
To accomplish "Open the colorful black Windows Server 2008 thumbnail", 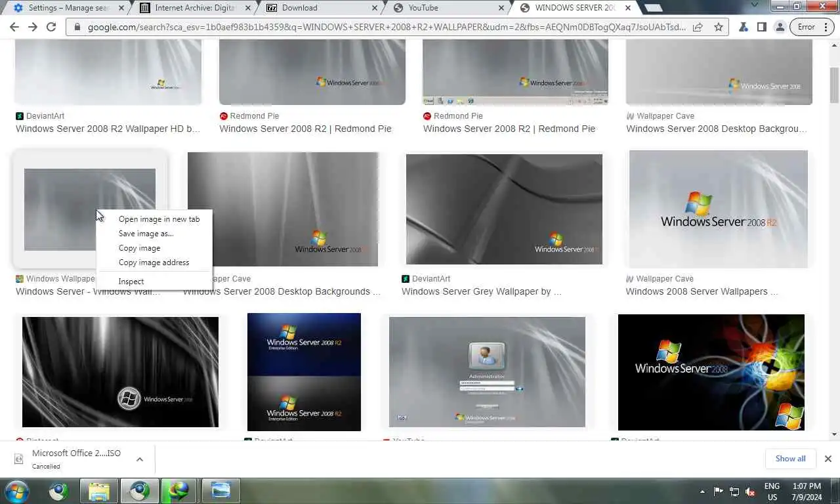I will click(x=711, y=372).
